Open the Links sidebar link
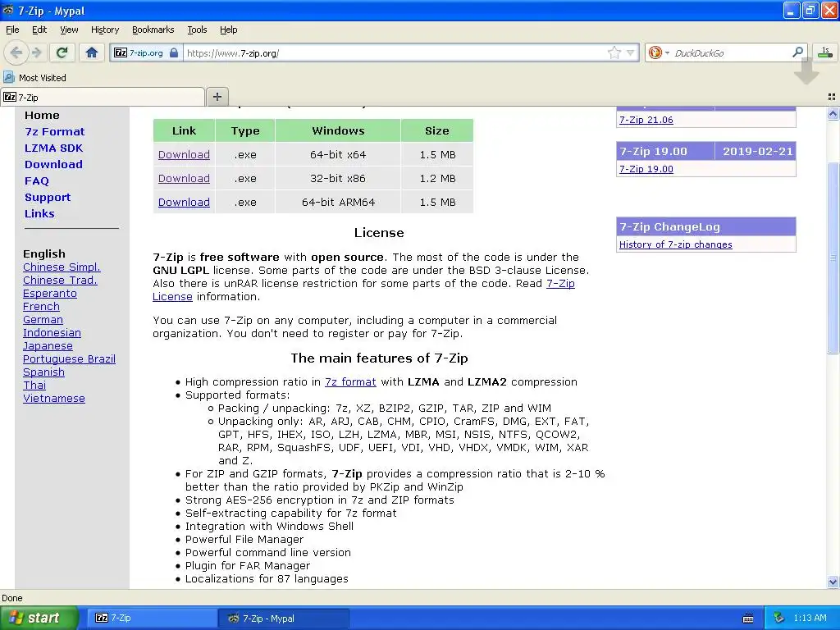The height and width of the screenshot is (630, 840). pos(39,214)
